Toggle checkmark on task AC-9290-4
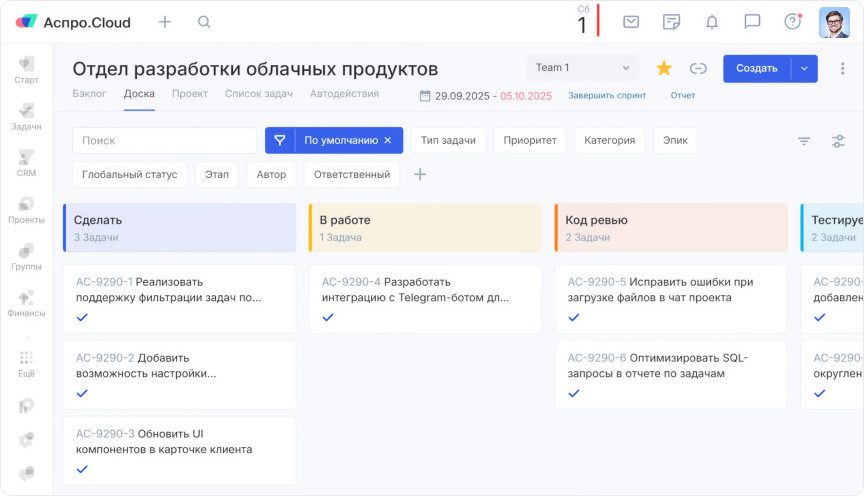 click(x=328, y=317)
